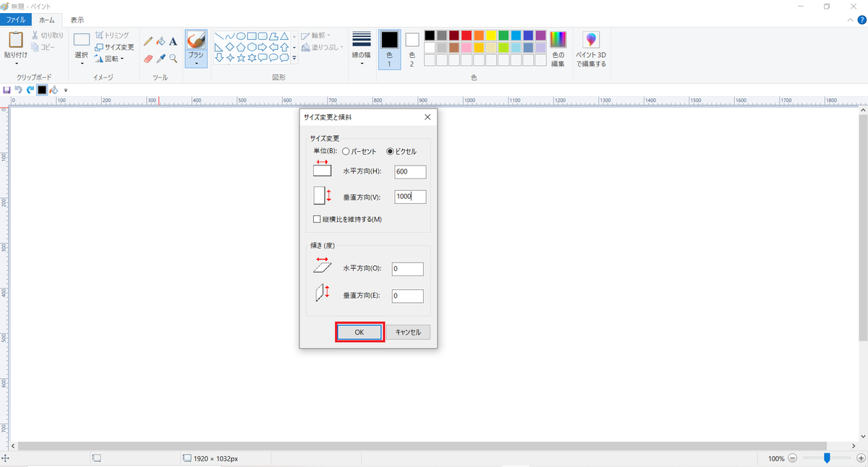
Task: Click the 100% zoom level text
Action: [x=776, y=458]
